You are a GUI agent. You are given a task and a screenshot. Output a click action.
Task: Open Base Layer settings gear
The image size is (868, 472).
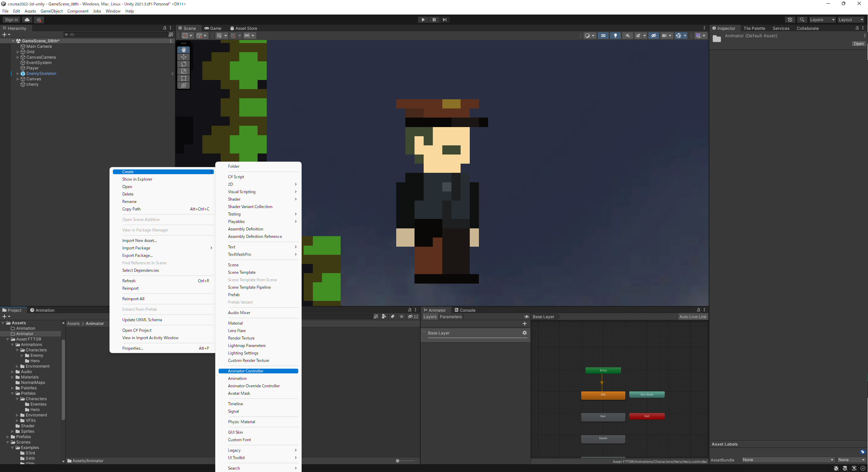click(525, 333)
